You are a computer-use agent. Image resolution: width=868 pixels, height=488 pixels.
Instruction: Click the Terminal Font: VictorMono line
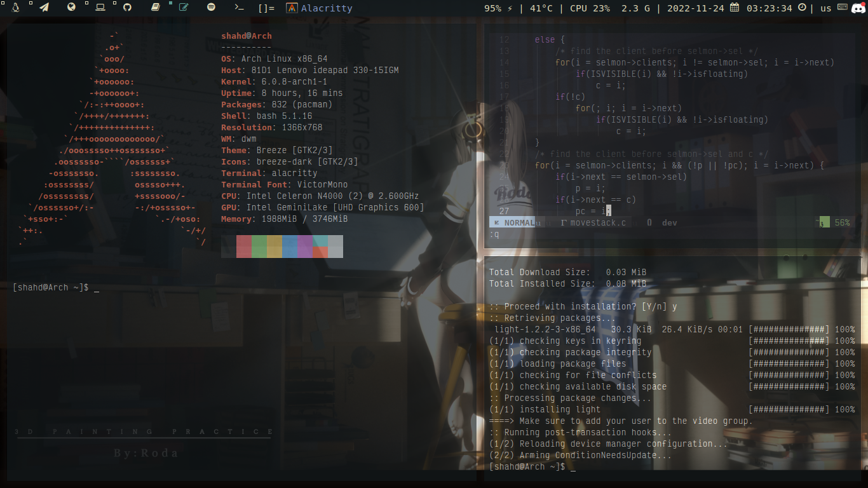[x=285, y=184]
